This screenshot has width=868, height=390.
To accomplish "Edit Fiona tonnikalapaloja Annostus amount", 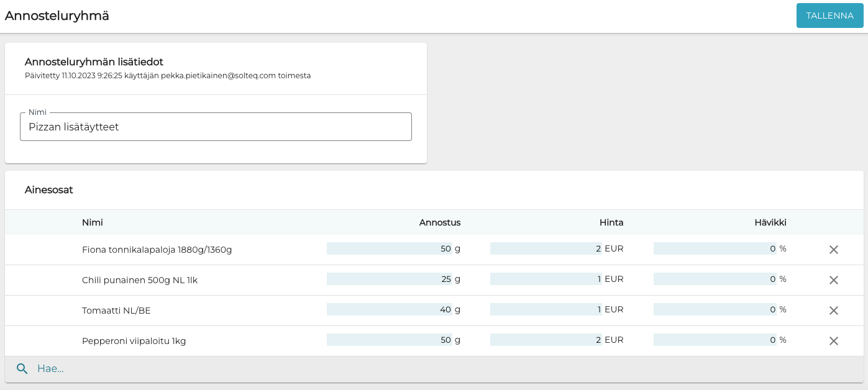I will tap(390, 249).
